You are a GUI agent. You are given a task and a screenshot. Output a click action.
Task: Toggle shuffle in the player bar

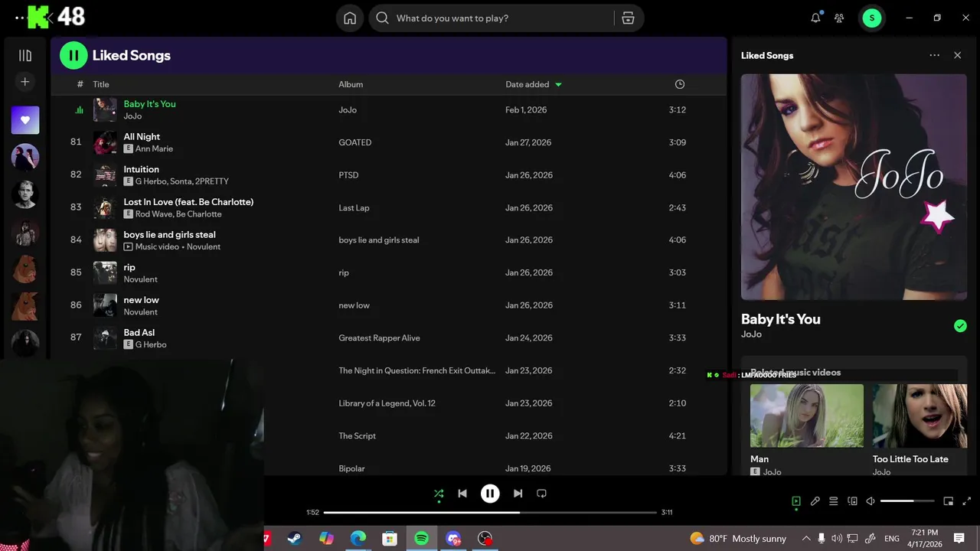(439, 494)
